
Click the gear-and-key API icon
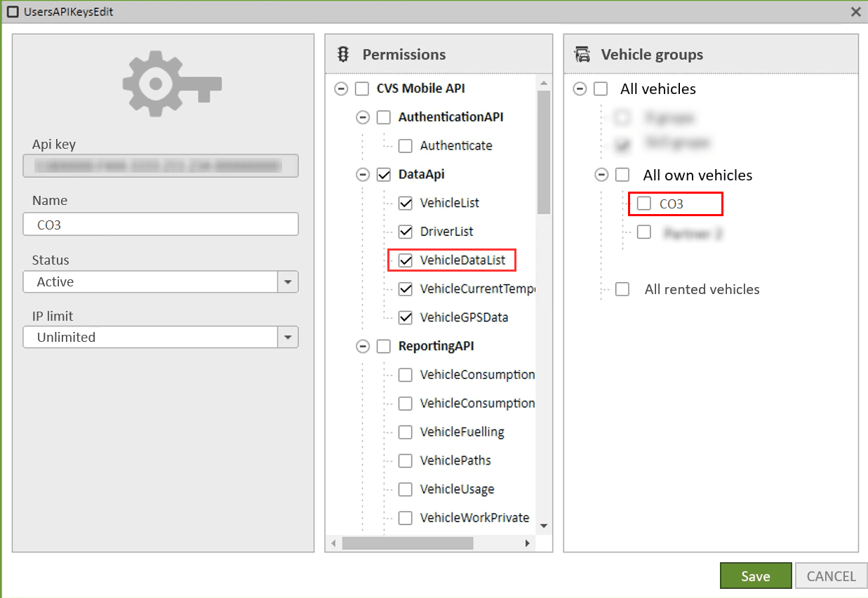pyautogui.click(x=172, y=83)
